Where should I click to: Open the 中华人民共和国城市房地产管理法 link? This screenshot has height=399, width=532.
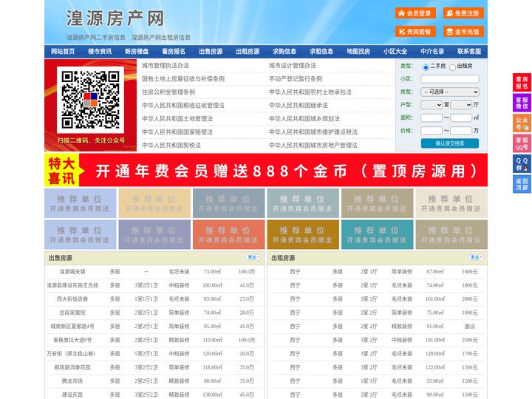(313, 146)
